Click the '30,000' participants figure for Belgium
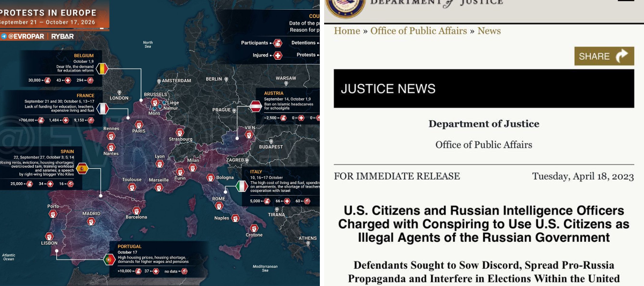Viewport: 644px width, 286px height. (x=35, y=80)
